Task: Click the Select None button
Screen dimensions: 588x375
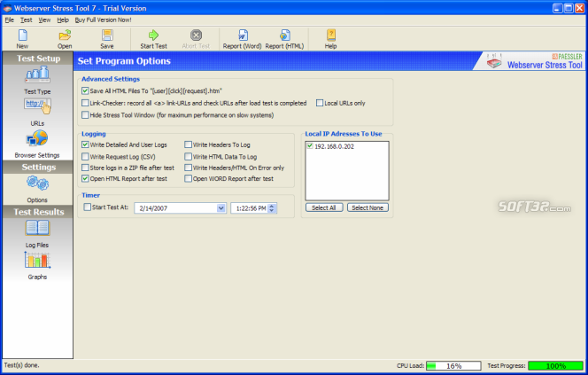Action: [x=367, y=207]
